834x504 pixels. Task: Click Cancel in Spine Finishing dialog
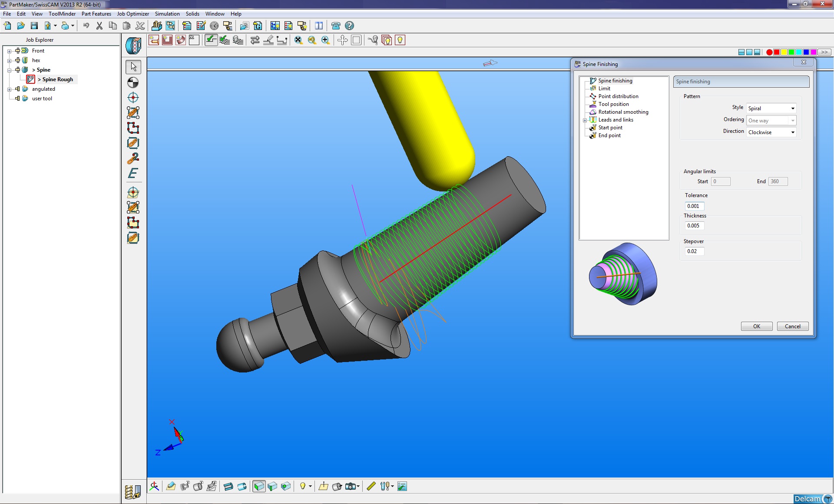click(x=793, y=326)
